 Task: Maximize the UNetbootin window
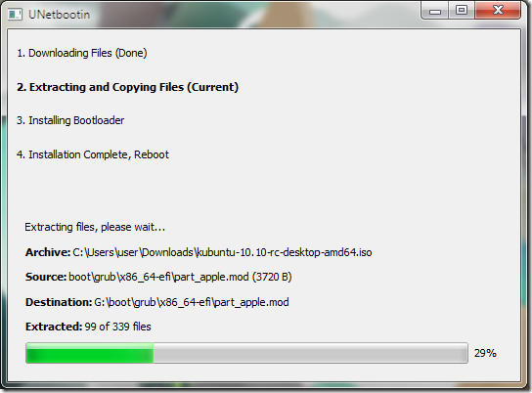click(x=462, y=10)
